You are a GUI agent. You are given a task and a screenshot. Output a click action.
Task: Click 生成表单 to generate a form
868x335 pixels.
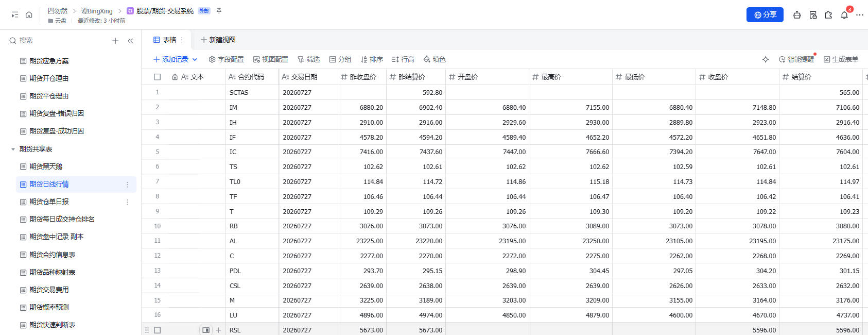click(x=841, y=59)
